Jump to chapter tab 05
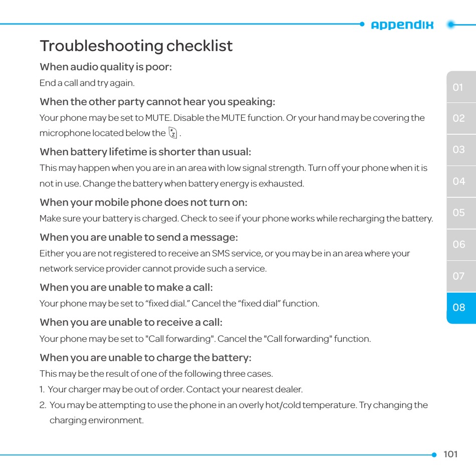 click(x=458, y=212)
